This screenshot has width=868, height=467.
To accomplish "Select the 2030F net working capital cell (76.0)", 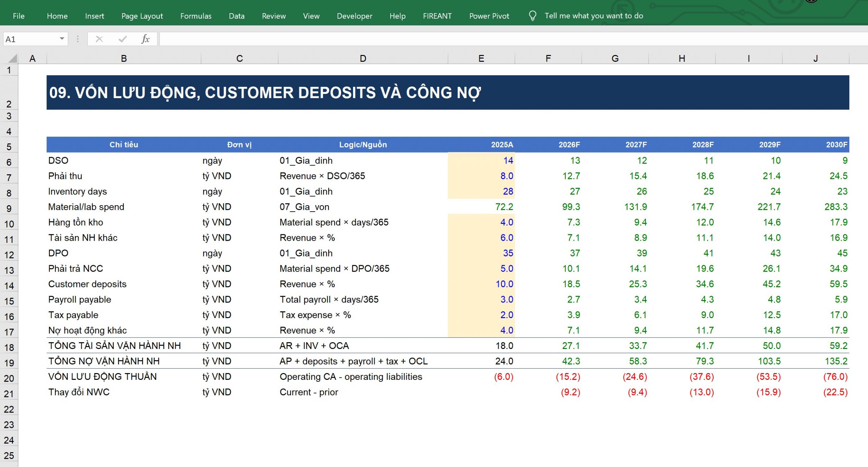I will point(816,376).
